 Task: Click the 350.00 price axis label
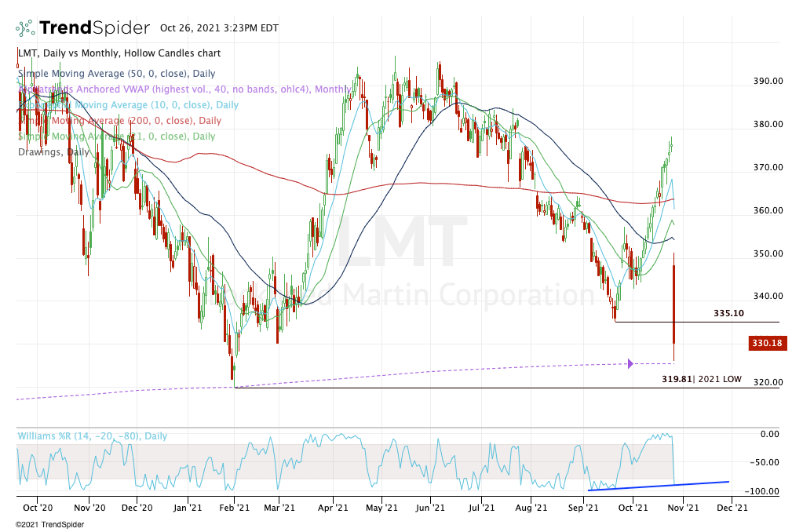coord(768,253)
